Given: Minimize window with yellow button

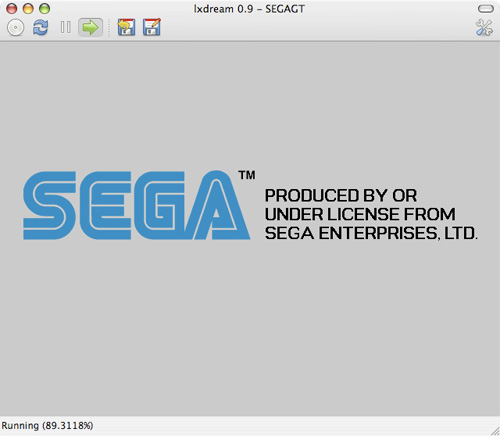Looking at the screenshot, I should click(28, 9).
